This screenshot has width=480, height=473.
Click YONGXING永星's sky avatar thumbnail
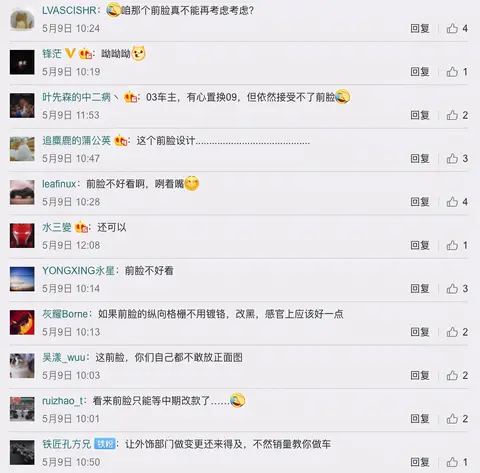pos(22,279)
